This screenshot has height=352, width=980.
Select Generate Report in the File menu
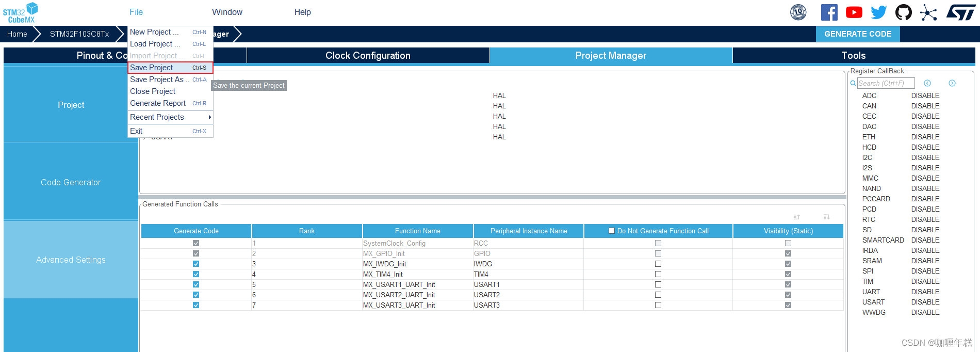click(x=170, y=103)
